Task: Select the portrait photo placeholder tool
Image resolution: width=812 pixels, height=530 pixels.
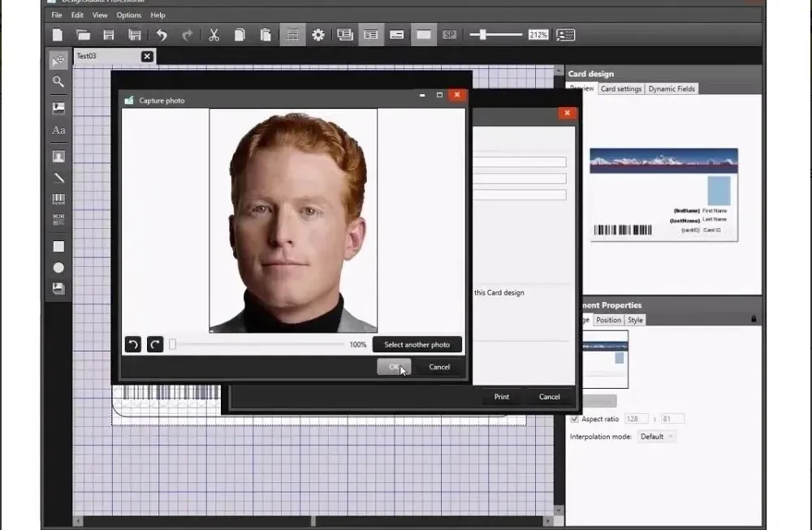Action: click(58, 156)
